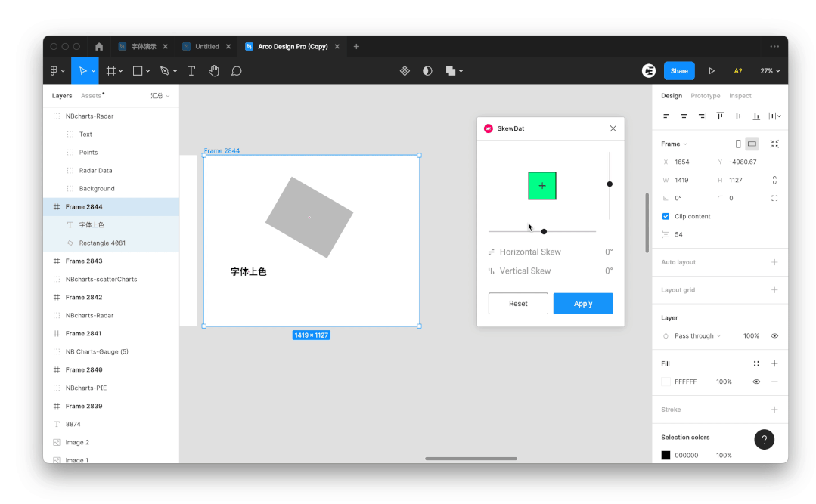Click the horizontal skew slider handle
This screenshot has height=504, width=816.
point(544,232)
